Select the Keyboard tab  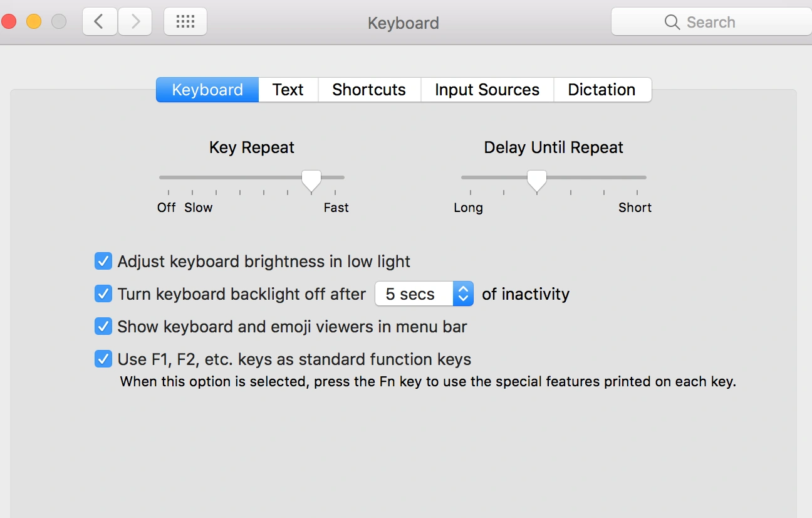(207, 90)
